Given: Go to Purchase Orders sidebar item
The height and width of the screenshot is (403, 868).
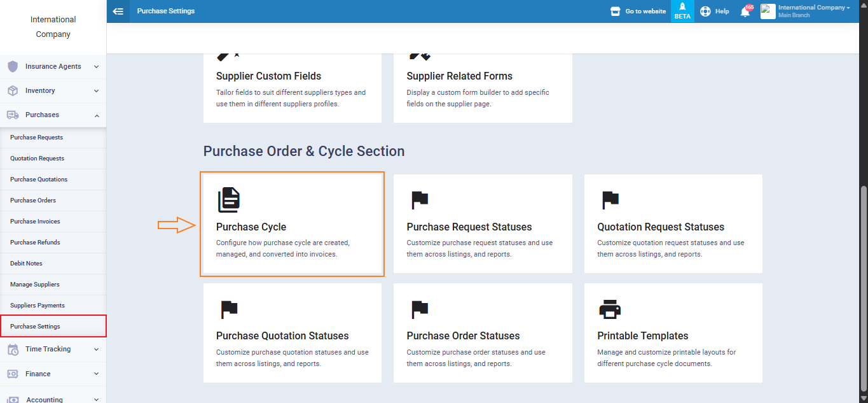Looking at the screenshot, I should (x=33, y=201).
